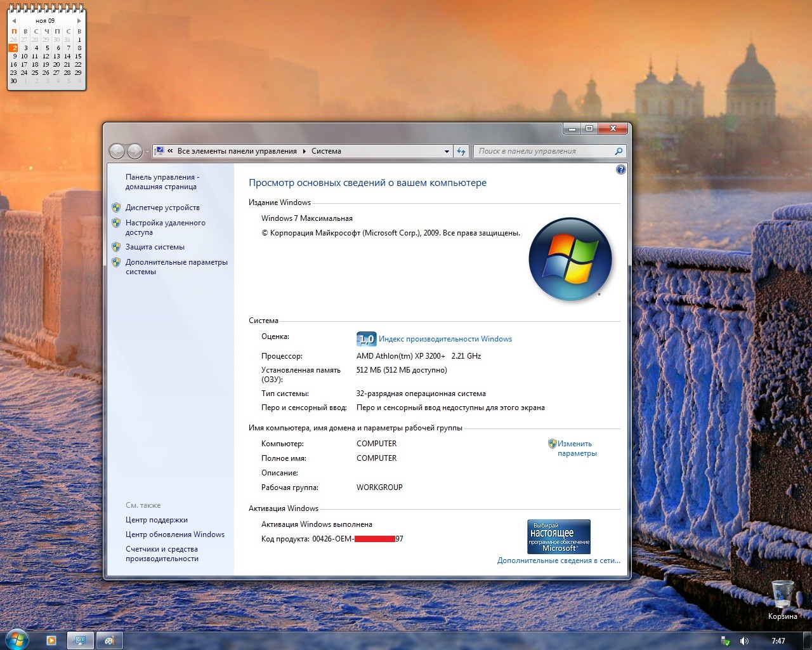The height and width of the screenshot is (650, 812).
Task: Select day 10 in the calendar gadget
Action: click(24, 56)
